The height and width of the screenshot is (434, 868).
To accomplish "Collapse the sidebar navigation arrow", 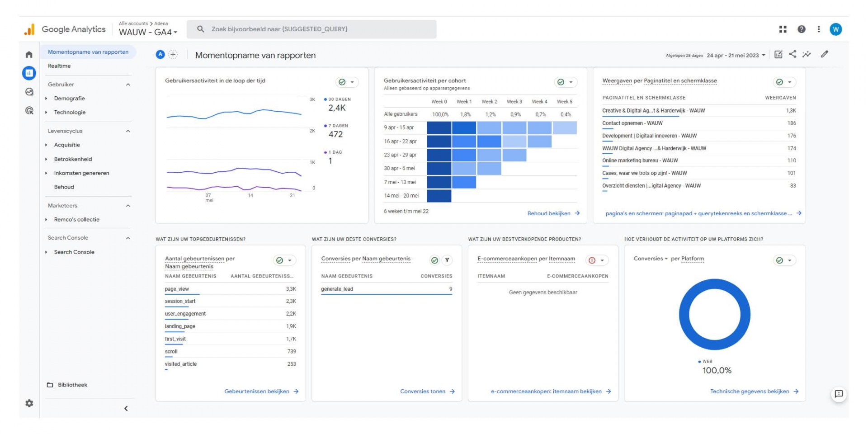I will pyautogui.click(x=126, y=409).
